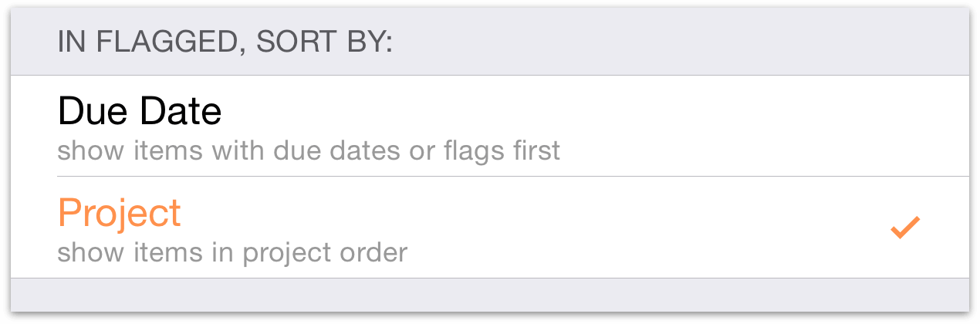Viewport: 980px width, 324px height.
Task: Click the gray footer below Project row
Action: [489, 295]
